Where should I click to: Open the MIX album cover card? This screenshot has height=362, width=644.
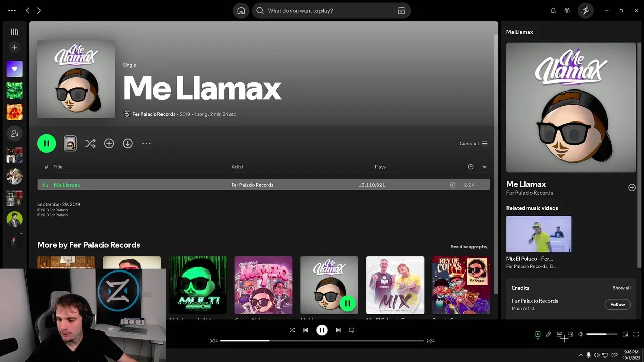[395, 285]
